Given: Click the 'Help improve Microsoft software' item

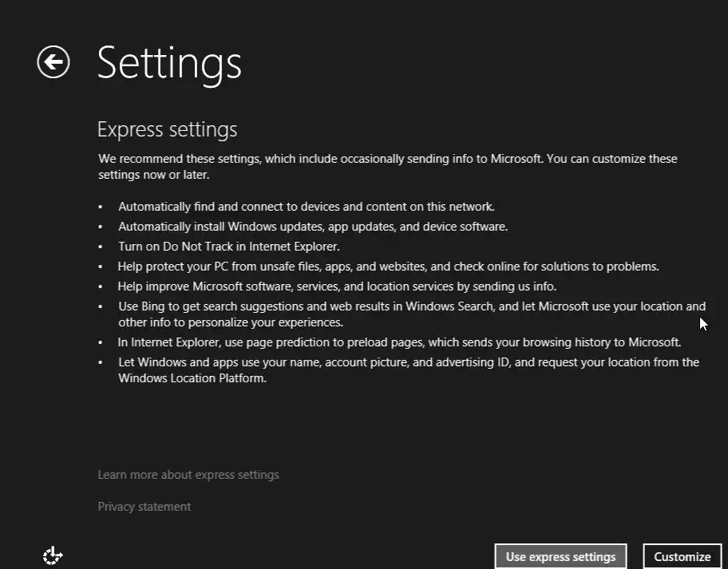Looking at the screenshot, I should [x=337, y=286].
